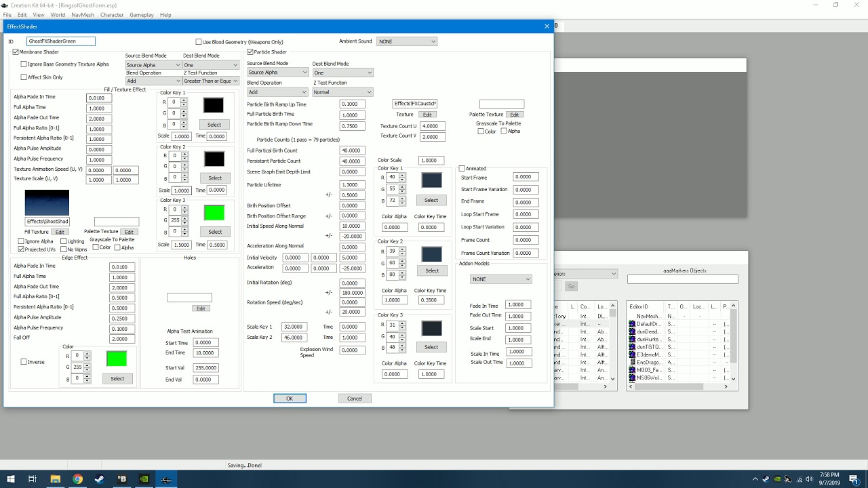Click the dunDead... object icon in Cell View
The image size is (868, 488).
tap(632, 332)
